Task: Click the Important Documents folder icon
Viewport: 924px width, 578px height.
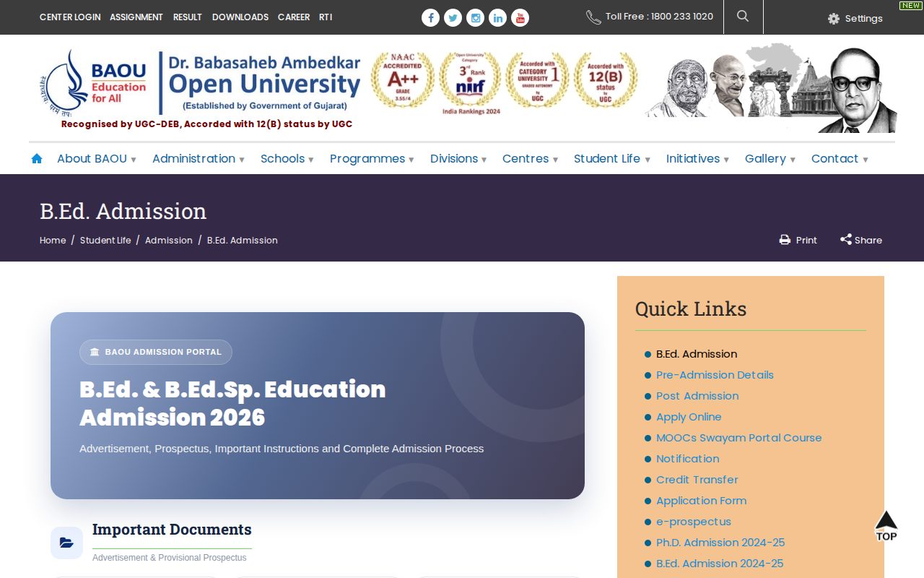Action: tap(66, 543)
